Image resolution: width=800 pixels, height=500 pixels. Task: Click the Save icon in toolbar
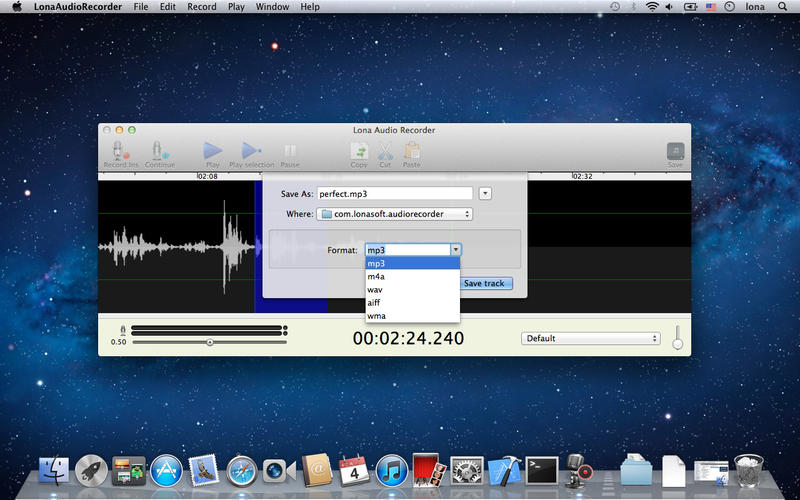click(675, 151)
